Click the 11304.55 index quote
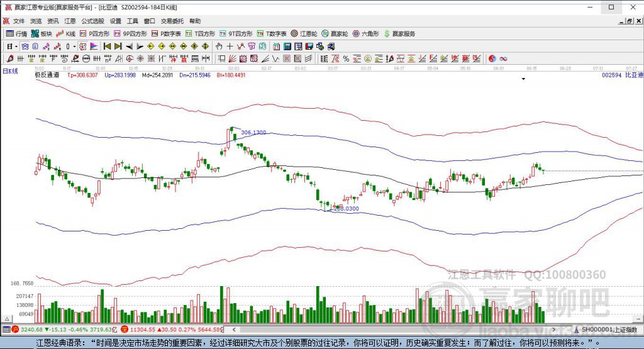This screenshot has width=644, height=349. pos(143,330)
